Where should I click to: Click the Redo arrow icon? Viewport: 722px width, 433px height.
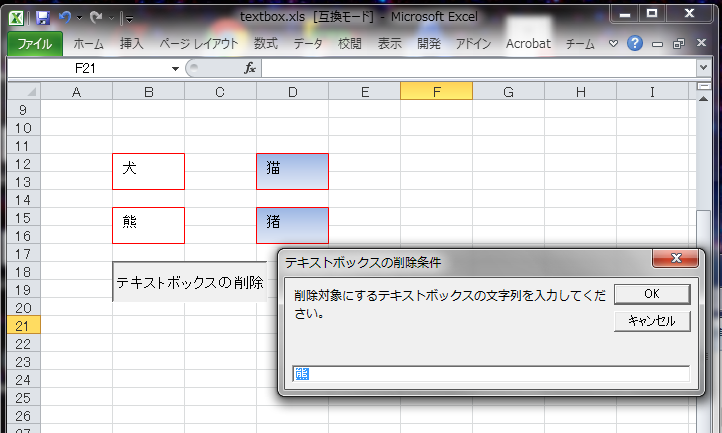pyautogui.click(x=96, y=18)
